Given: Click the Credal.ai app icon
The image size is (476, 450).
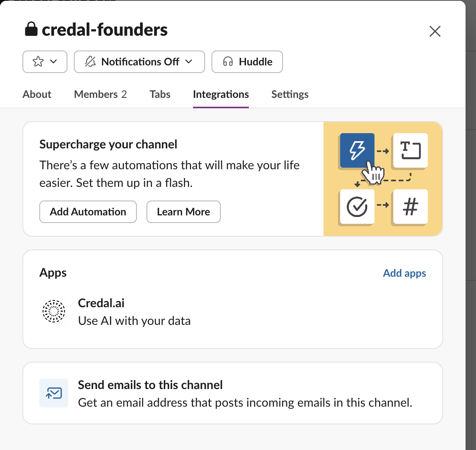Looking at the screenshot, I should [x=54, y=311].
